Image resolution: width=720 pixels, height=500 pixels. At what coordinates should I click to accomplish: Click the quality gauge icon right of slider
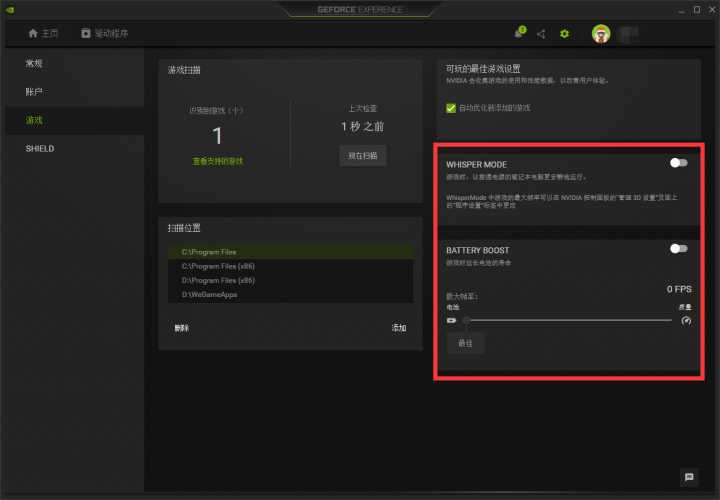[x=686, y=320]
